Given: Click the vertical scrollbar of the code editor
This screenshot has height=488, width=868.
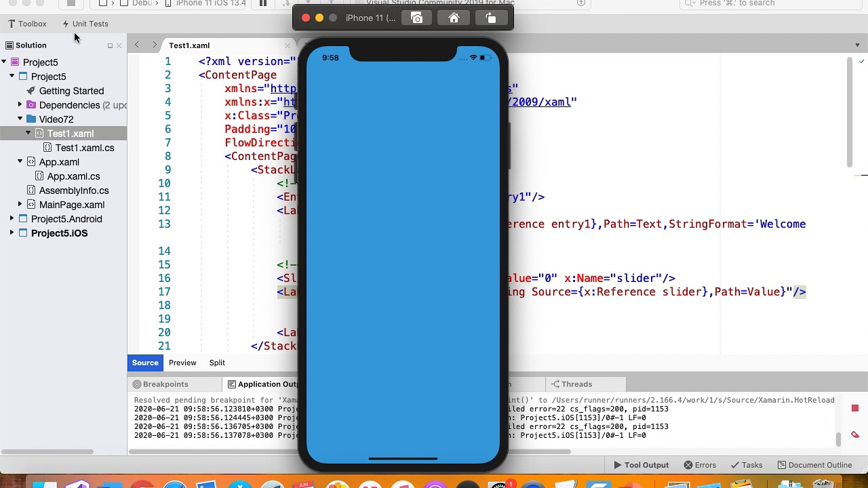Looking at the screenshot, I should click(849, 113).
